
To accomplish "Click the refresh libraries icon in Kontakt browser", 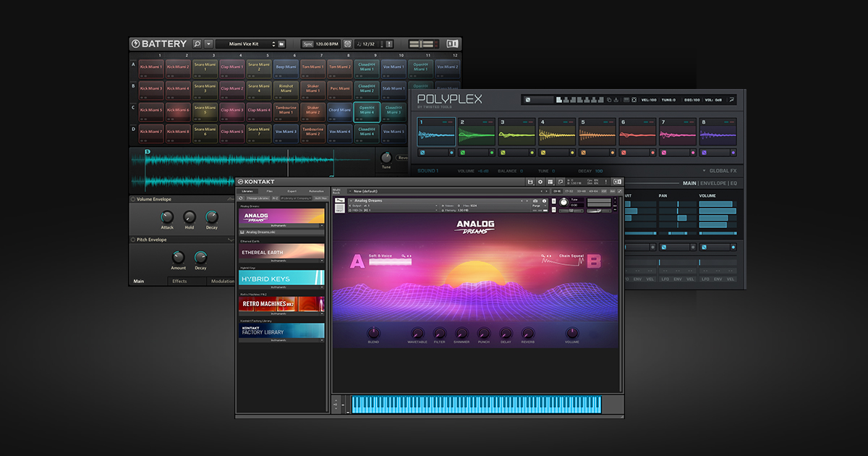I will [241, 198].
